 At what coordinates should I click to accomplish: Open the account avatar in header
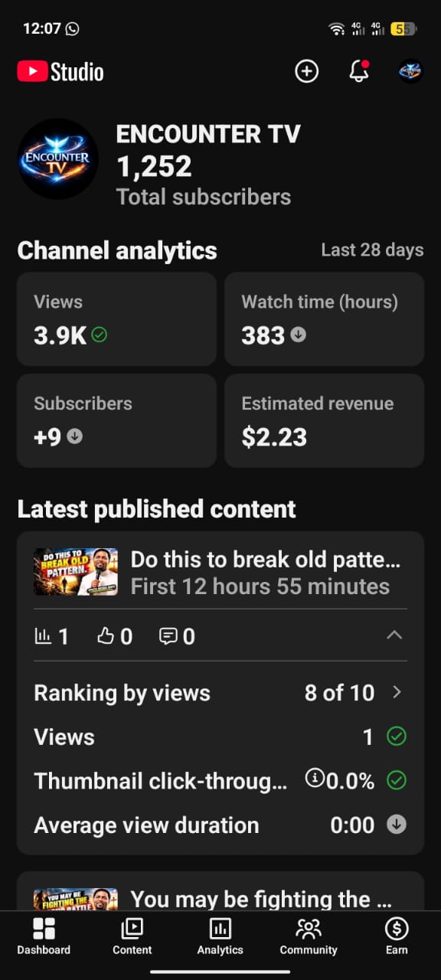[x=411, y=71]
